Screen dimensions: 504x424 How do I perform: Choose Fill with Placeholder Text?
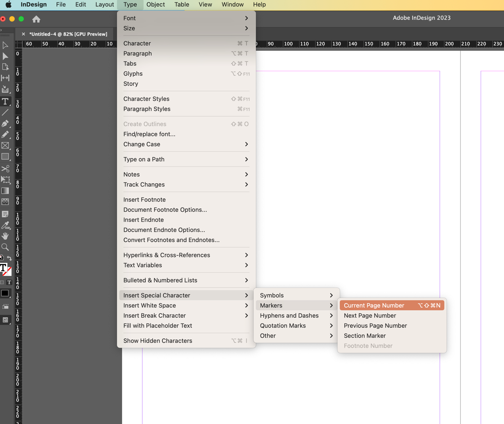186,325
